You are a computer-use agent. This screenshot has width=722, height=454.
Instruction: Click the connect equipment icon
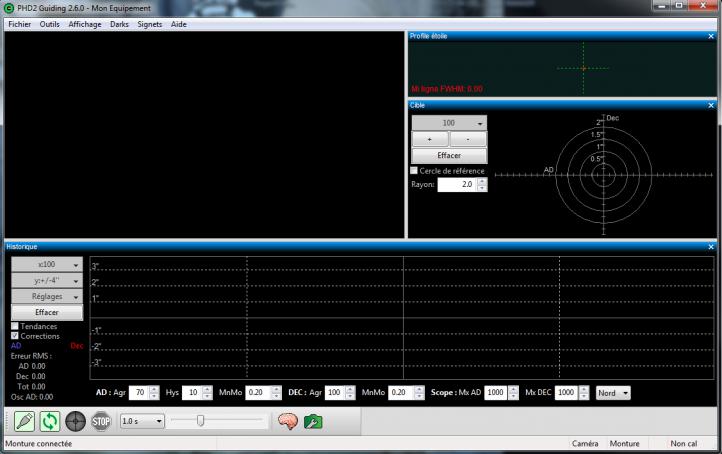coord(24,421)
